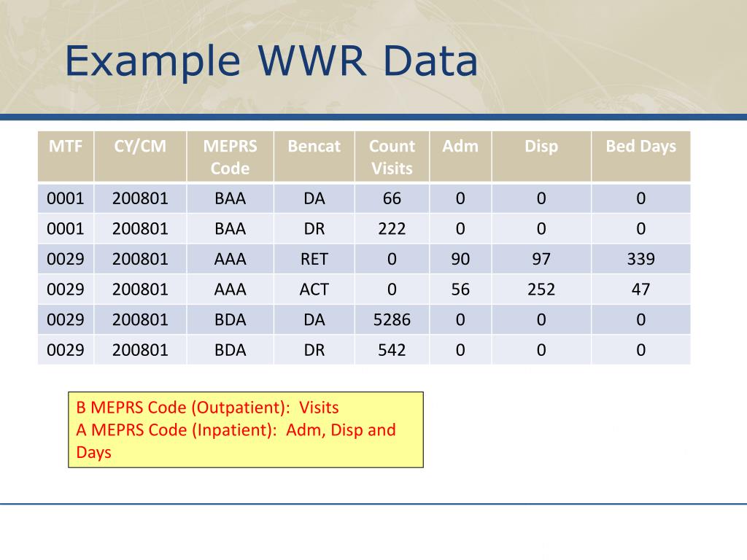
Task: Select the Bencat cell 'ACT'
Action: (x=314, y=289)
